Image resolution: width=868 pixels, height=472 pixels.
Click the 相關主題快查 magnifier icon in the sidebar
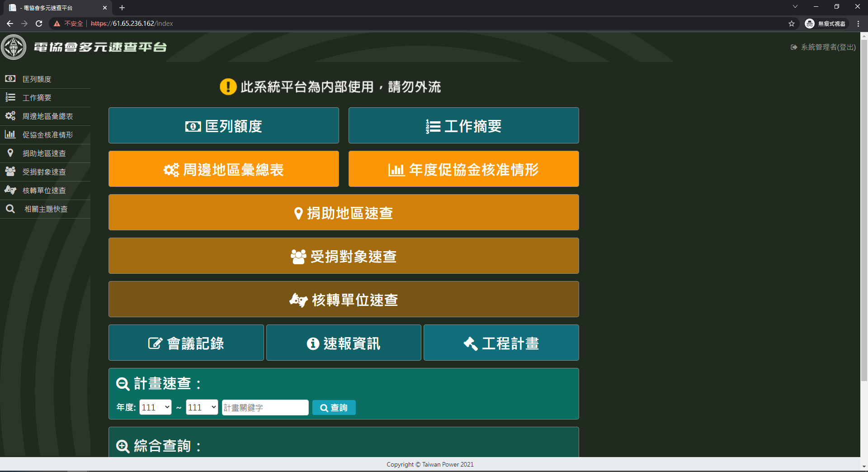point(10,209)
